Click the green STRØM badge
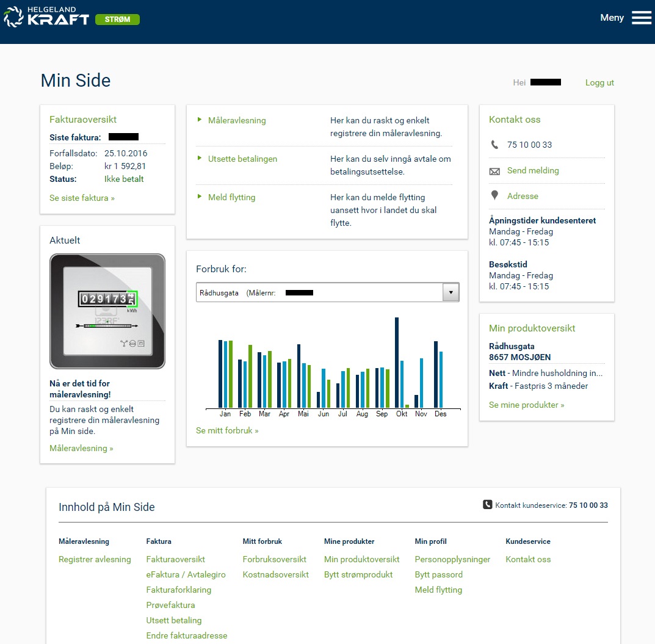The image size is (655, 644). pyautogui.click(x=117, y=20)
